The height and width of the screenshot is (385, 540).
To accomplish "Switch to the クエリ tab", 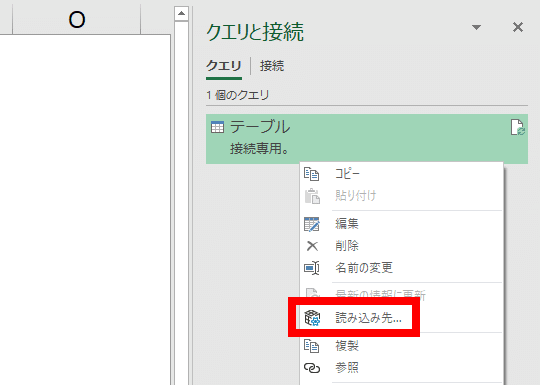I will (x=224, y=65).
